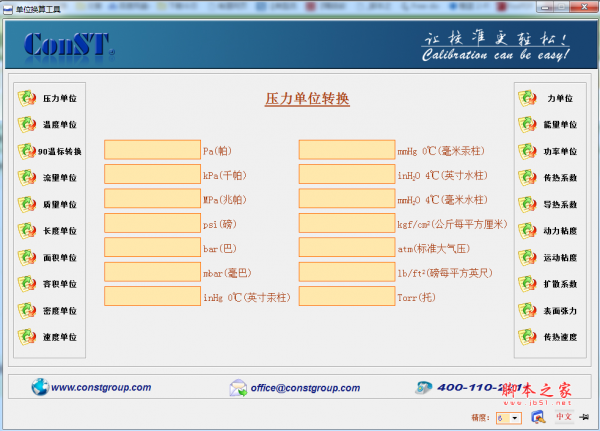
Task: Click the mbar(毫巴) input field
Action: pos(152,272)
